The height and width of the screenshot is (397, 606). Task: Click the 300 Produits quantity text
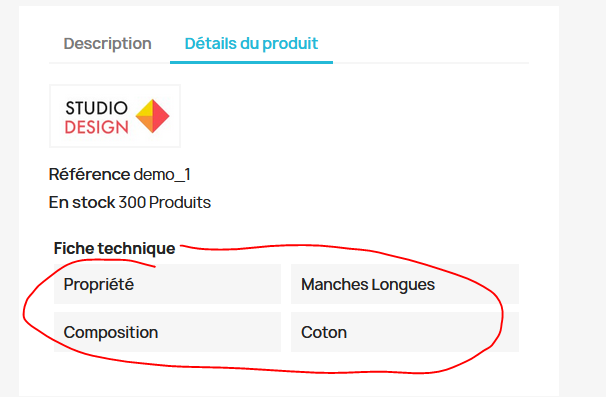pos(165,202)
